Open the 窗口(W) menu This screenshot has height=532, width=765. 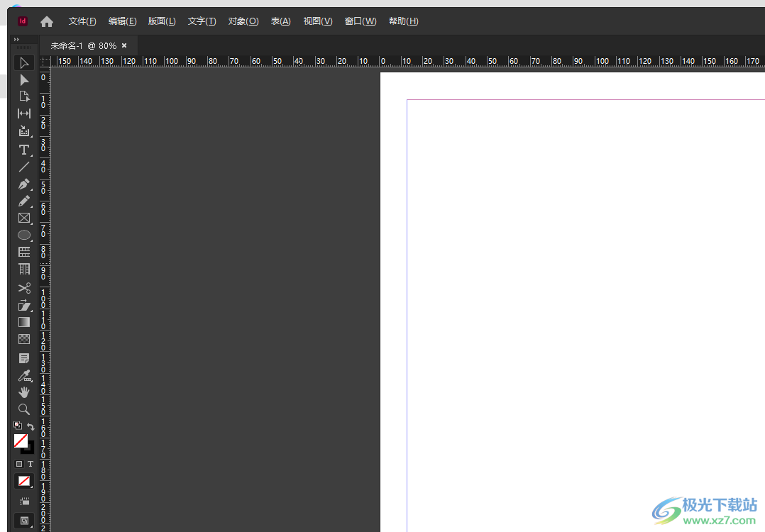click(x=361, y=21)
